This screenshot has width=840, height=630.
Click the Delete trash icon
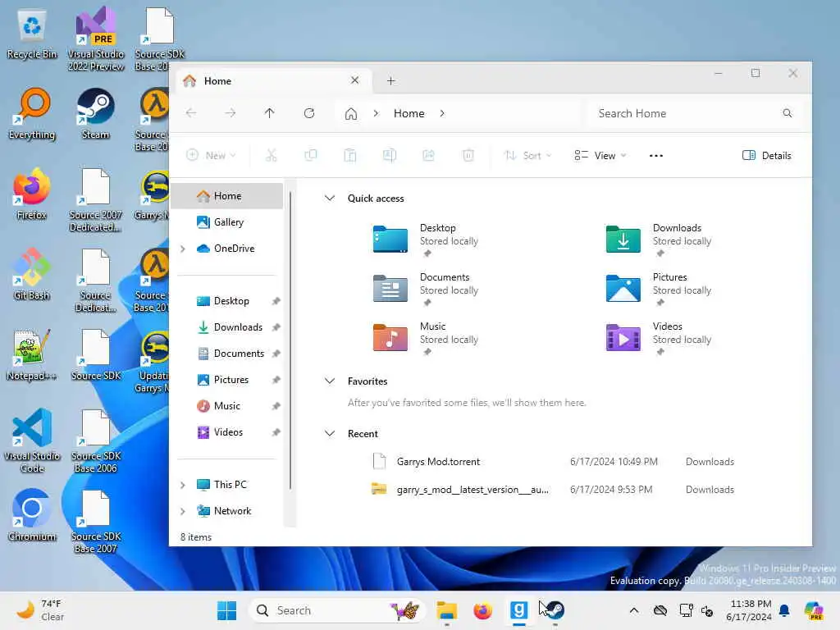(x=468, y=155)
